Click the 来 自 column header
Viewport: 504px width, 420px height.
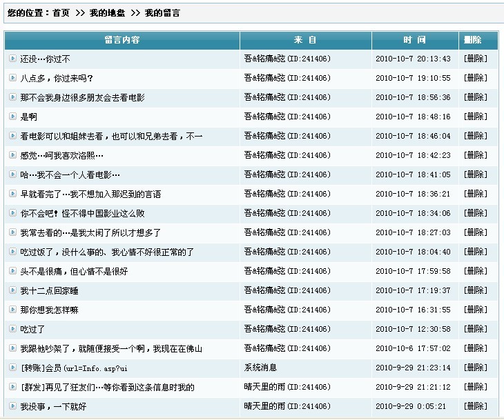(306, 40)
